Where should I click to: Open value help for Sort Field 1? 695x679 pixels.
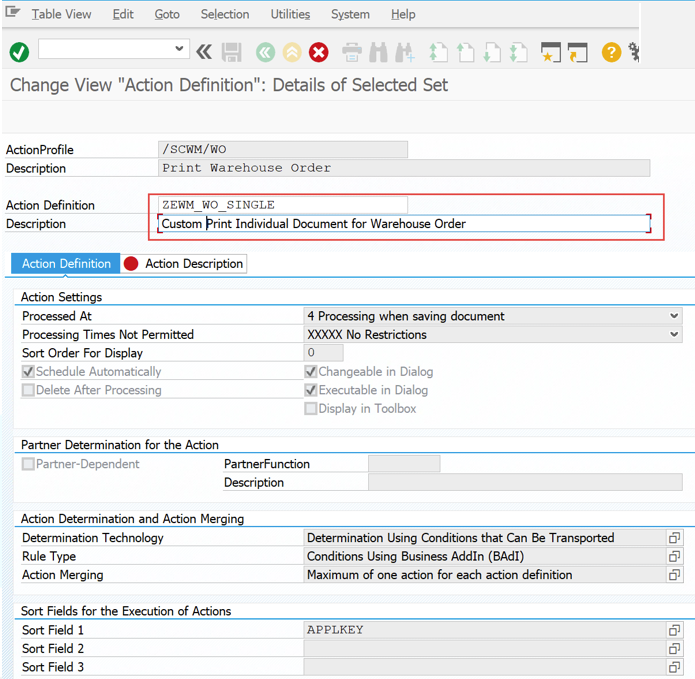[674, 630]
